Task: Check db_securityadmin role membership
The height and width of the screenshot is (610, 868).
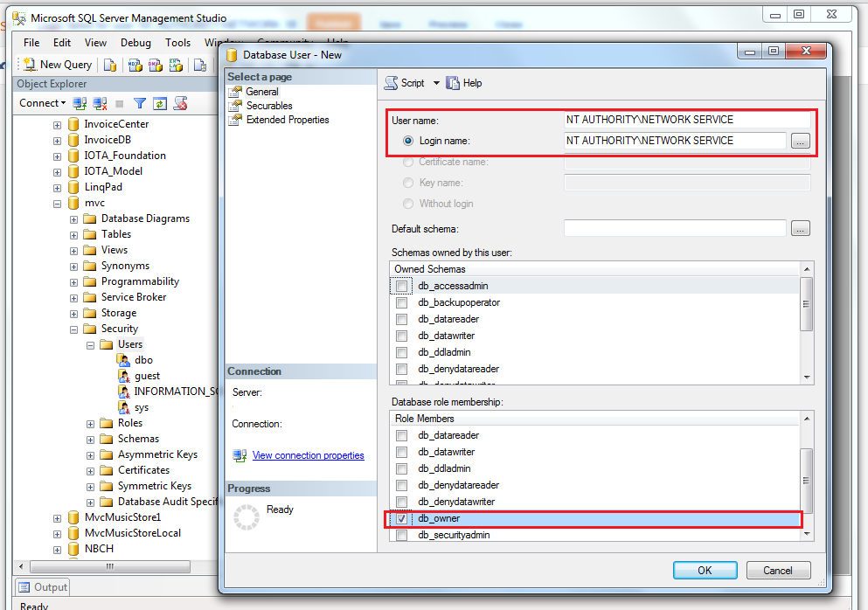Action: pyautogui.click(x=402, y=535)
